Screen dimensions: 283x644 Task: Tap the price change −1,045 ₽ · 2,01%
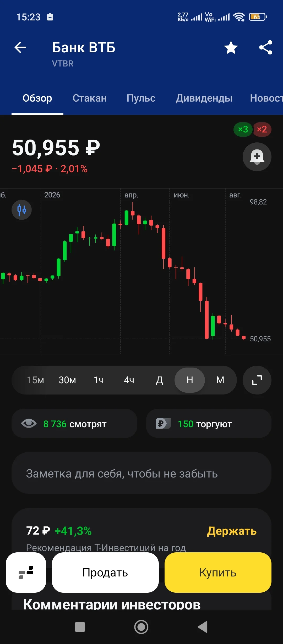click(50, 169)
